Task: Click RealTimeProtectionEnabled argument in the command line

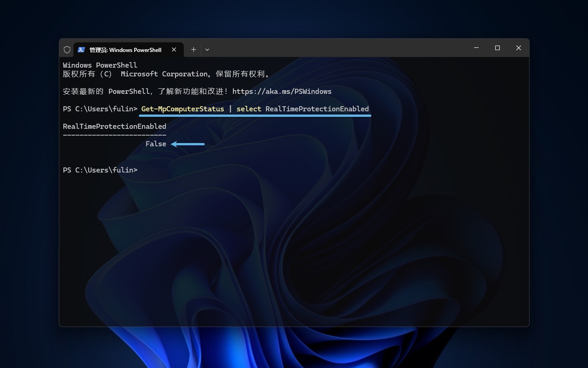Action: (x=317, y=109)
